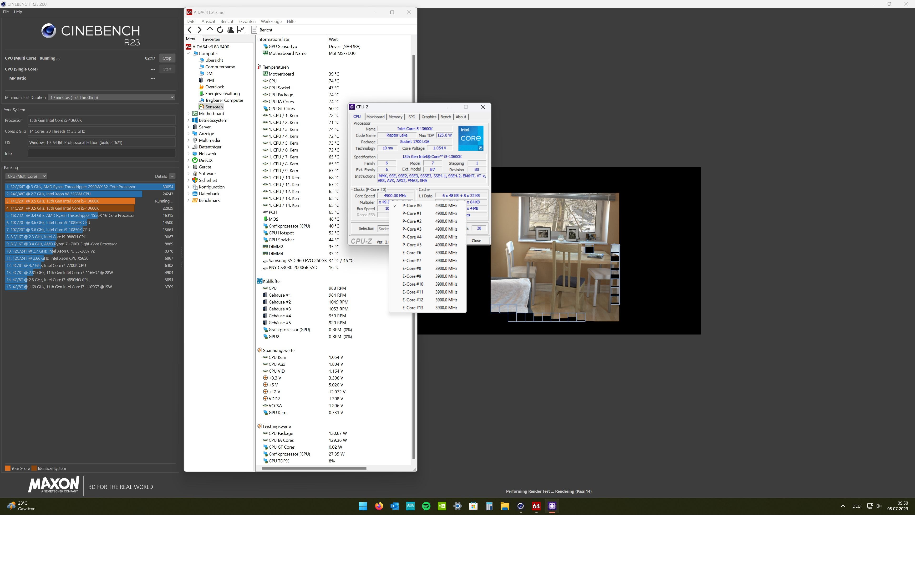The image size is (915, 588).
Task: Select P-Core #4 in CPU-Z core list
Action: tap(428, 237)
